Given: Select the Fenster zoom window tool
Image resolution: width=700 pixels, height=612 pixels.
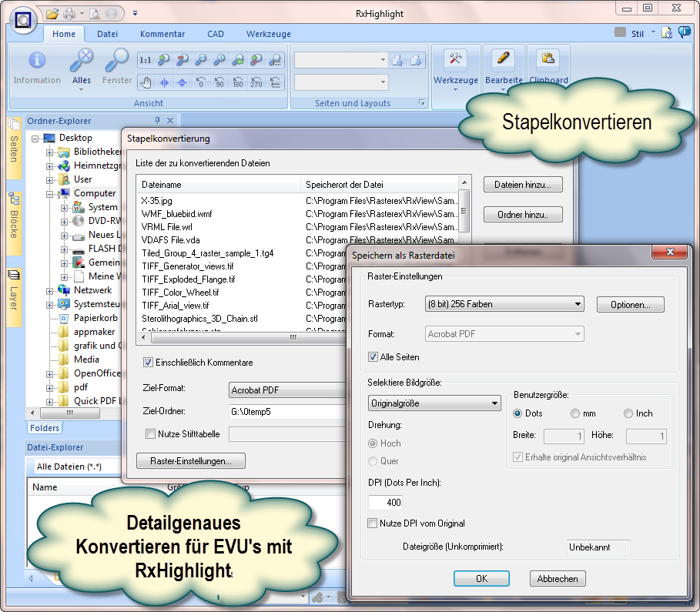Looking at the screenshot, I should (117, 62).
